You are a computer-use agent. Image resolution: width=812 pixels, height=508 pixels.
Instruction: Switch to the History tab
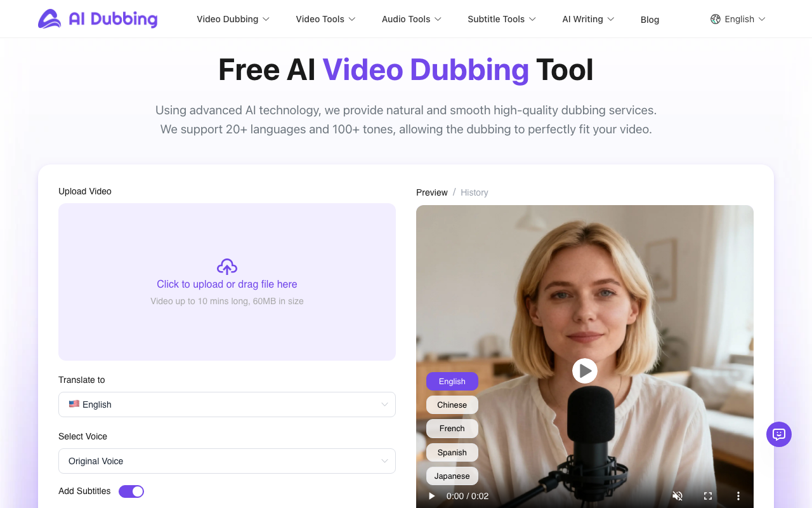pos(474,192)
